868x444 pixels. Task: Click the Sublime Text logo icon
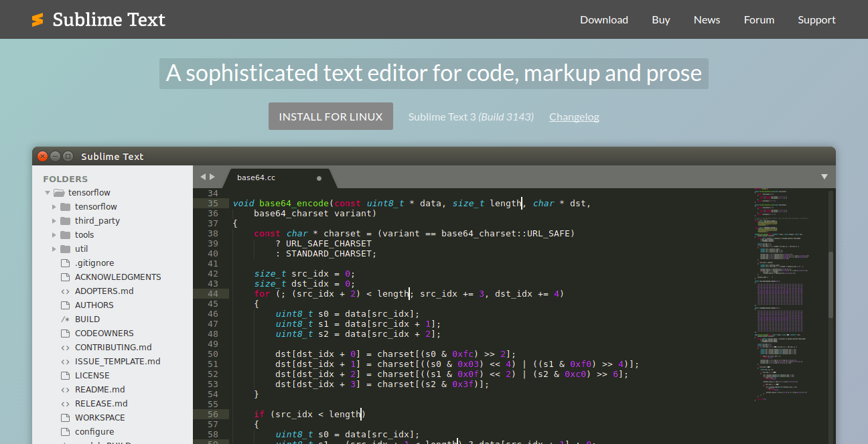(x=38, y=20)
